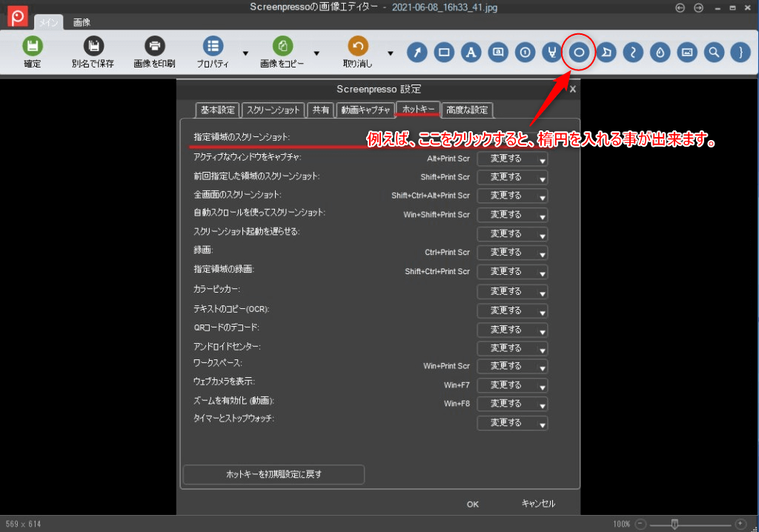Select the magnifier tool
Viewport: 759px width, 532px height.
pos(714,53)
